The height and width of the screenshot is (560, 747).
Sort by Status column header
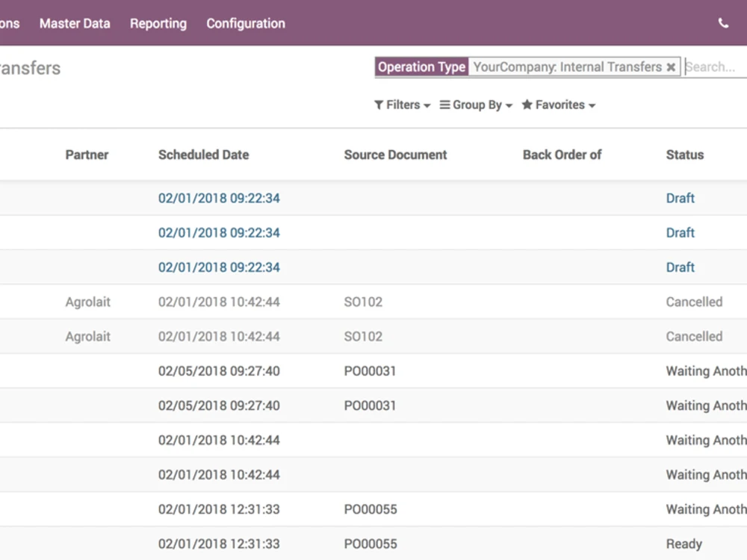point(684,155)
